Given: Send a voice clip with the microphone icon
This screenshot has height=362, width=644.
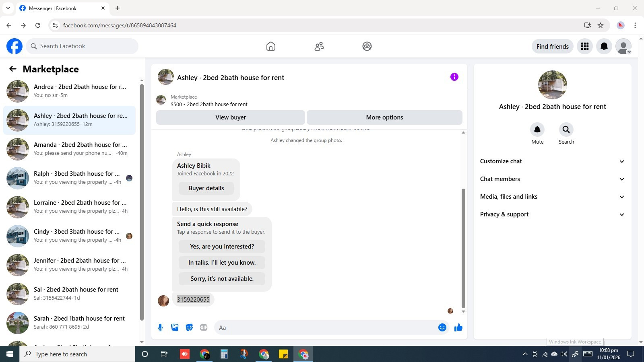Looking at the screenshot, I should (160, 327).
